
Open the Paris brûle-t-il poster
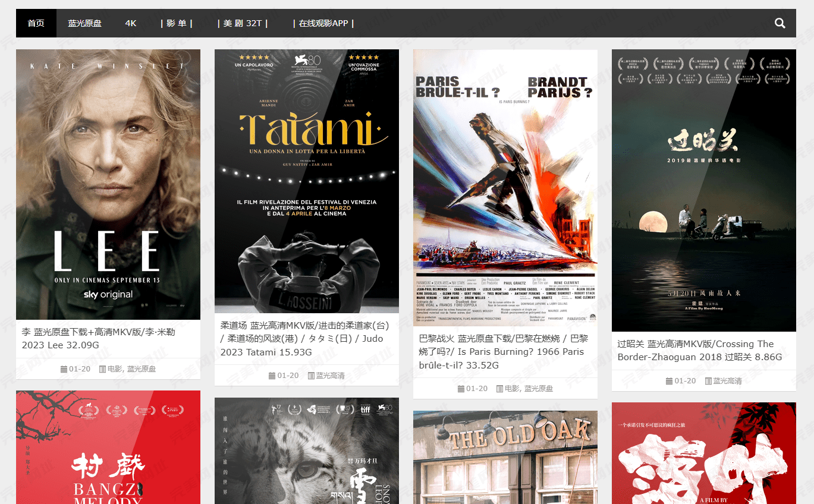[x=505, y=188]
